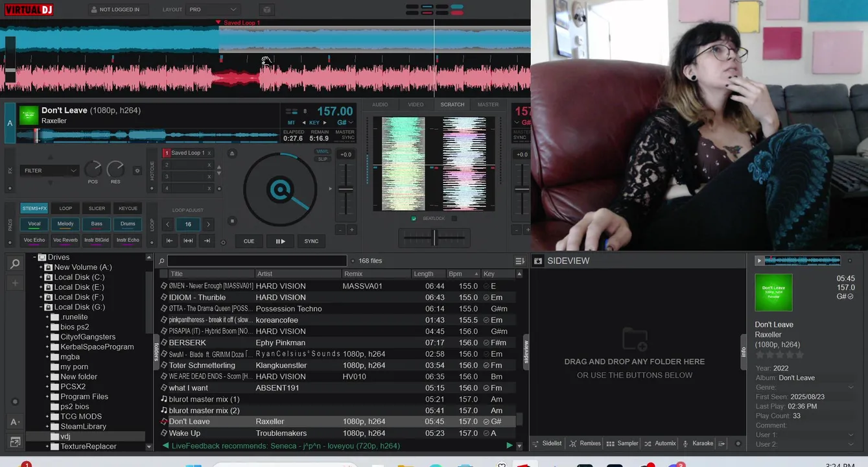
Task: Switch to the VIDEO tab
Action: click(416, 104)
